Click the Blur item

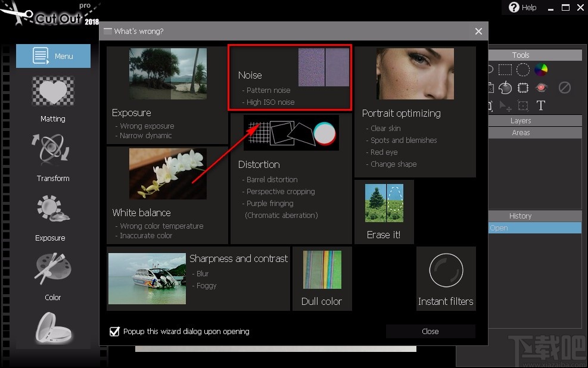pos(202,273)
